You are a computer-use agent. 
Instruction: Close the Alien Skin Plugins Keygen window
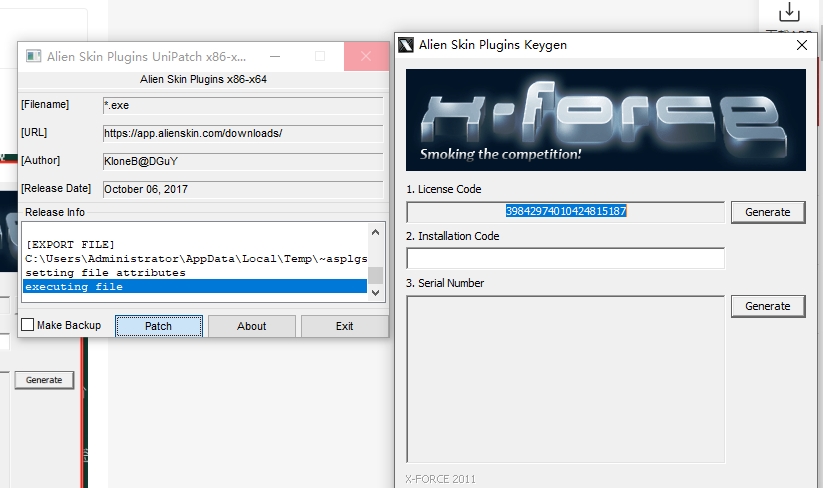click(802, 45)
